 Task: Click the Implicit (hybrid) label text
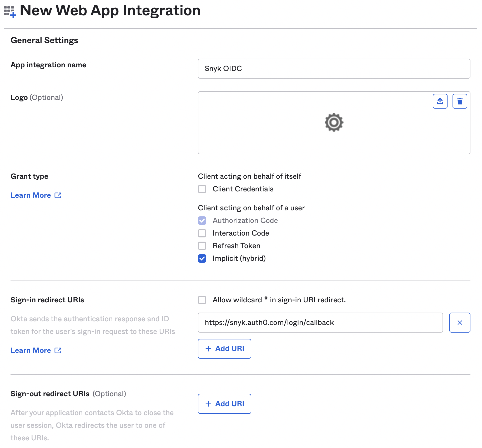click(x=239, y=258)
